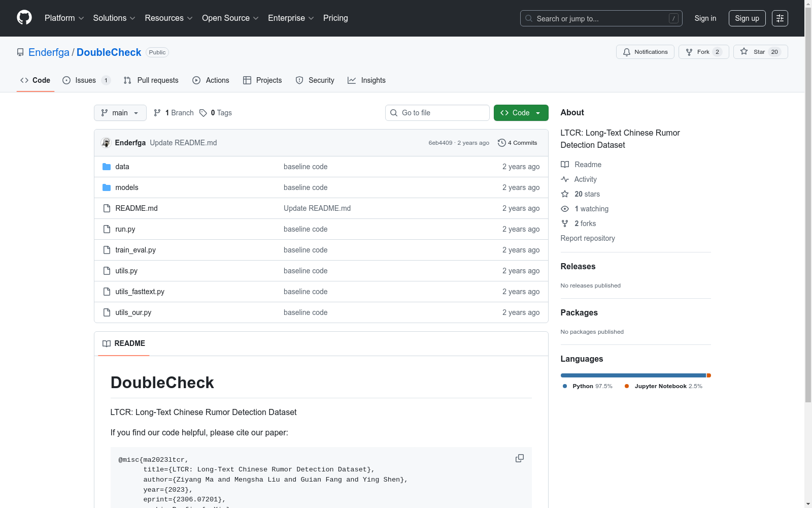Click the Activity pulse icon in About
The width and height of the screenshot is (812, 508).
point(565,179)
